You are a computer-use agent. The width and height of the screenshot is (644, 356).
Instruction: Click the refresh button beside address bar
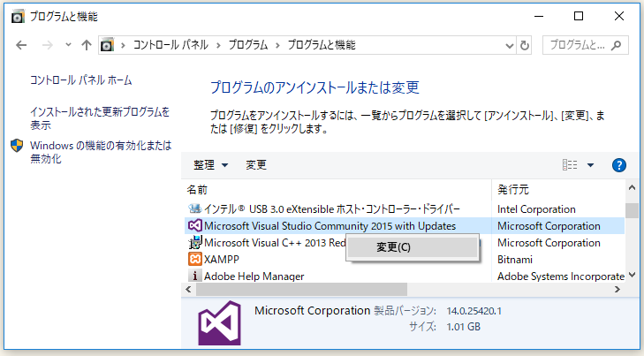(526, 45)
